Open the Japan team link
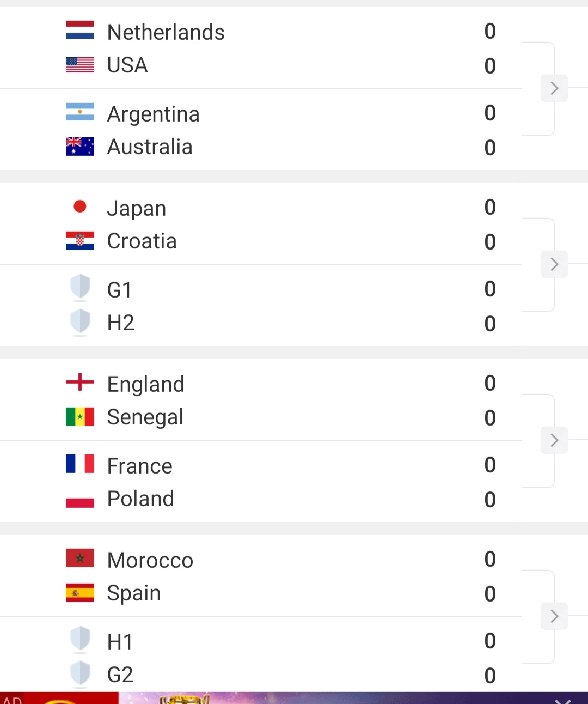The image size is (588, 704). click(136, 208)
